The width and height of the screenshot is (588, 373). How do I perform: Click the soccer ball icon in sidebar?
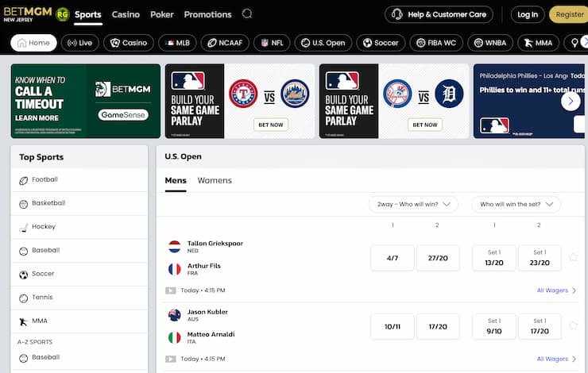(23, 275)
